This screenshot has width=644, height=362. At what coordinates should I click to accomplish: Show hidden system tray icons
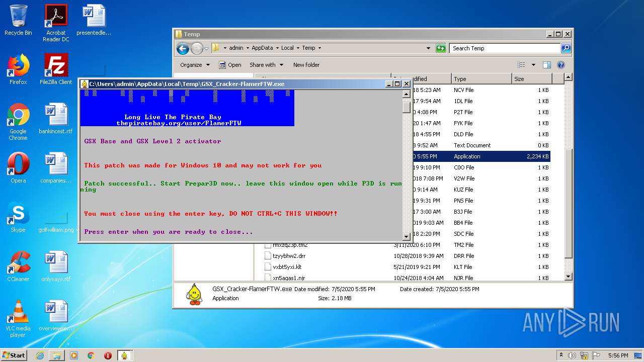[x=561, y=355]
